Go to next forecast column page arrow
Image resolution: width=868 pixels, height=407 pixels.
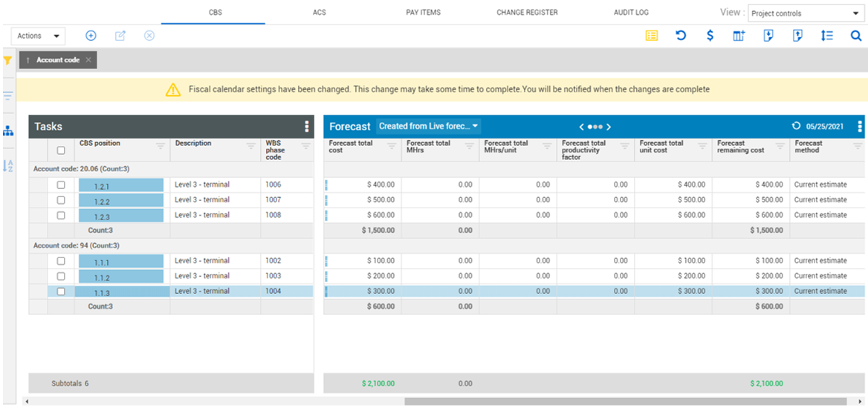click(x=609, y=127)
